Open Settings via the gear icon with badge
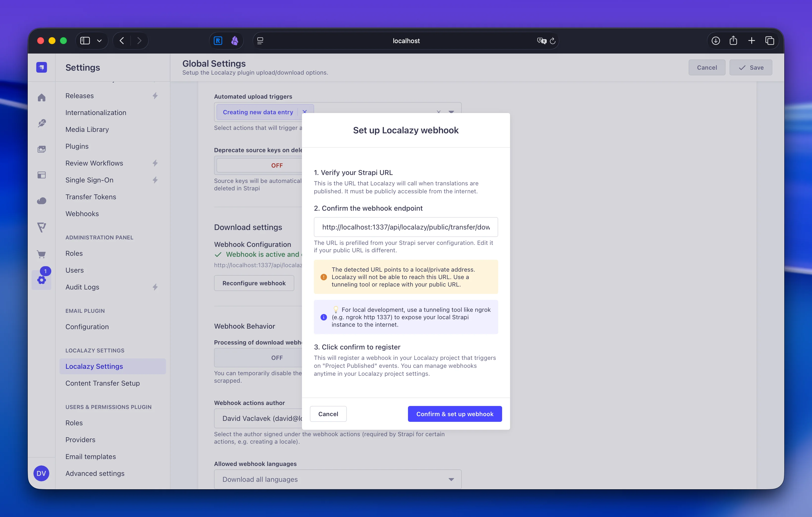This screenshot has width=812, height=517. click(41, 280)
